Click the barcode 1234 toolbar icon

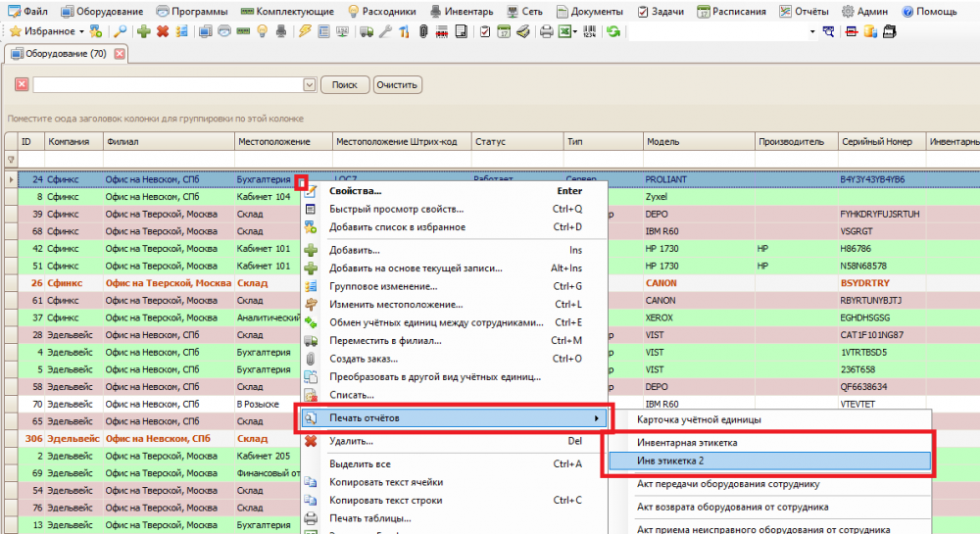pyautogui.click(x=589, y=31)
